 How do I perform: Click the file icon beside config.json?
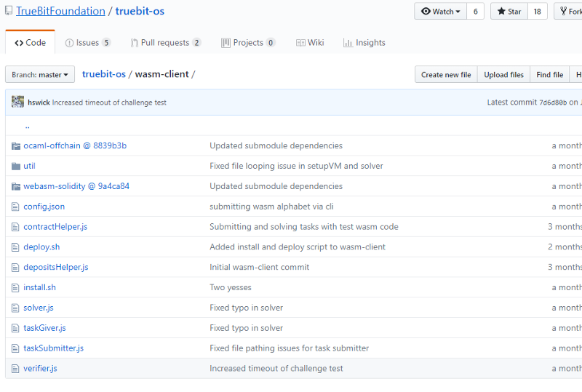click(x=16, y=207)
